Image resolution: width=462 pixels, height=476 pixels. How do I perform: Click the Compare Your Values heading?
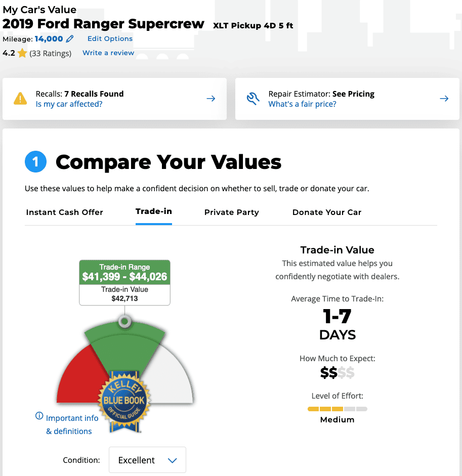tap(169, 162)
